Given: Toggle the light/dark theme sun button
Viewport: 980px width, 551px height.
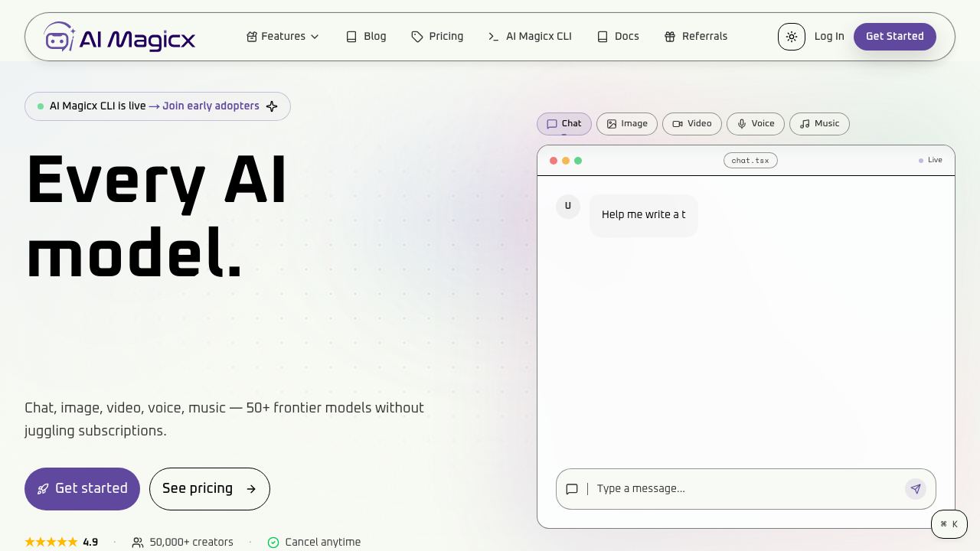Looking at the screenshot, I should point(792,37).
